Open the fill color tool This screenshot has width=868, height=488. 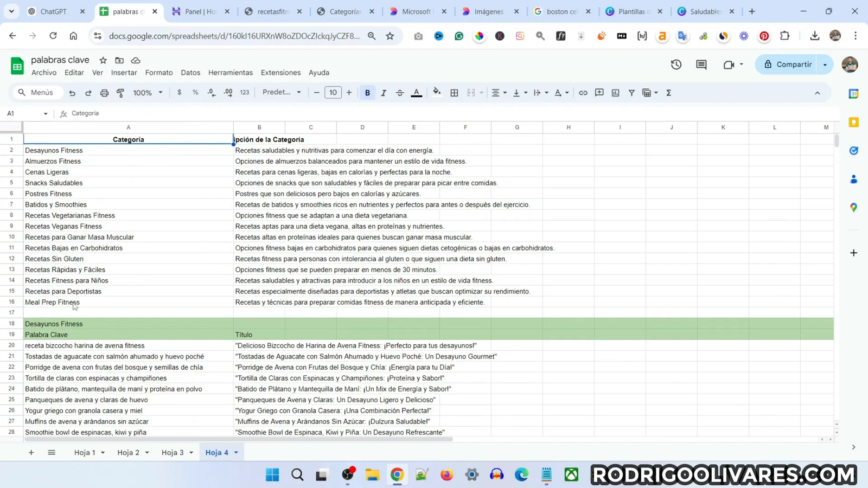coord(437,92)
